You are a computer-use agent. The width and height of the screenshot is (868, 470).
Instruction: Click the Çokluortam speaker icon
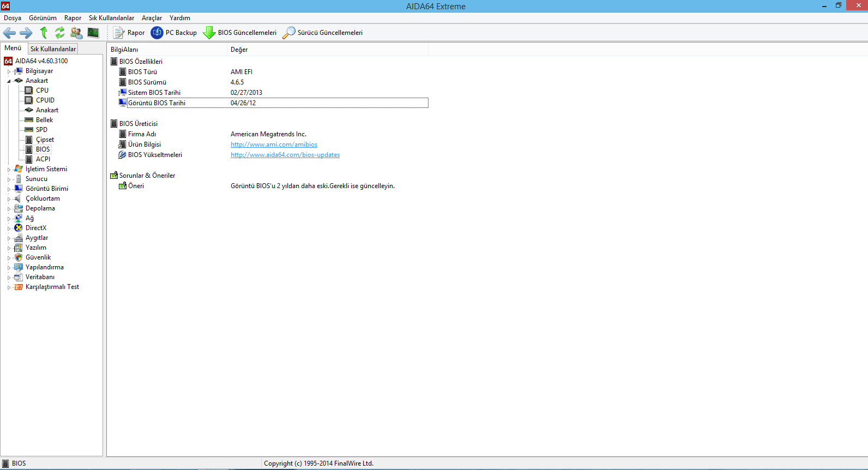(19, 198)
